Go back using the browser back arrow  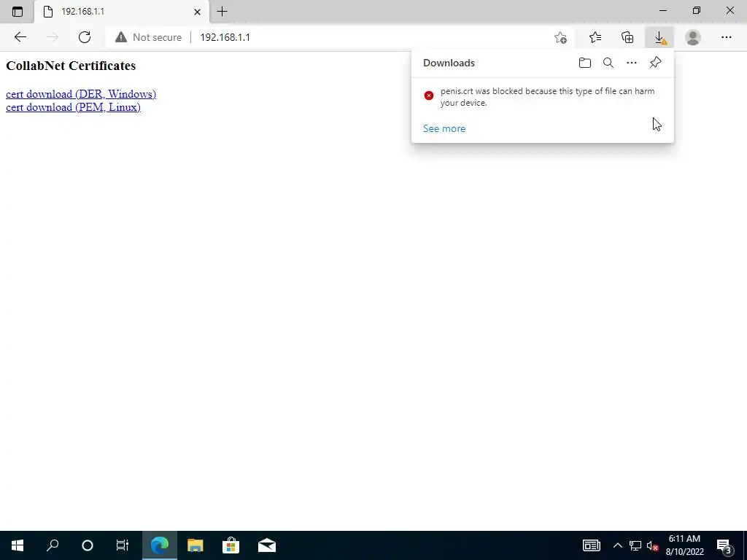[20, 37]
